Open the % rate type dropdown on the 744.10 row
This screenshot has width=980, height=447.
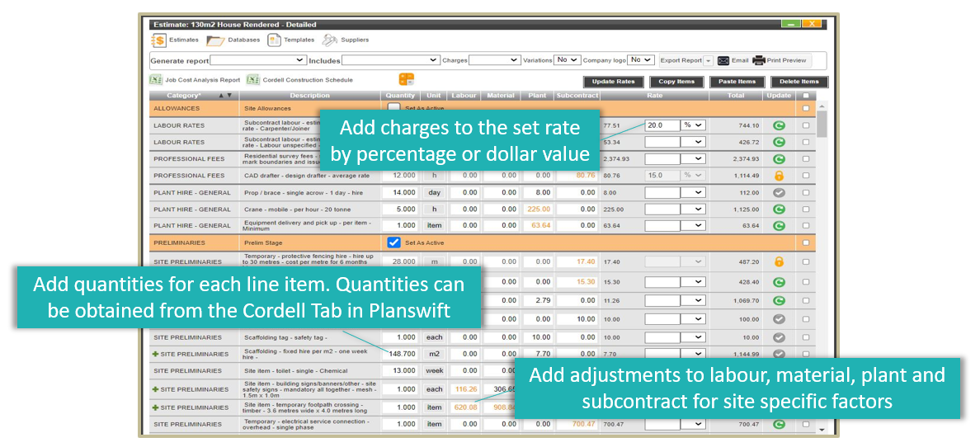[x=693, y=125]
